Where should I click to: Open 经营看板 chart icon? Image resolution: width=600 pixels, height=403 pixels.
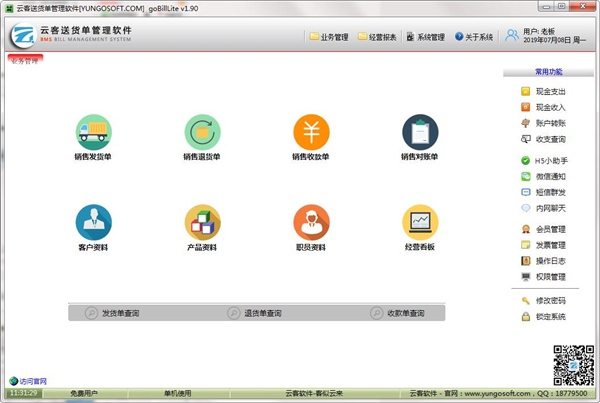click(420, 222)
